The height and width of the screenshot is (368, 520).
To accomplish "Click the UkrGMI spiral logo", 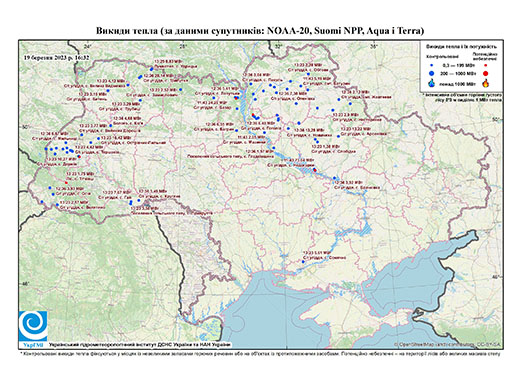I will coord(33,326).
